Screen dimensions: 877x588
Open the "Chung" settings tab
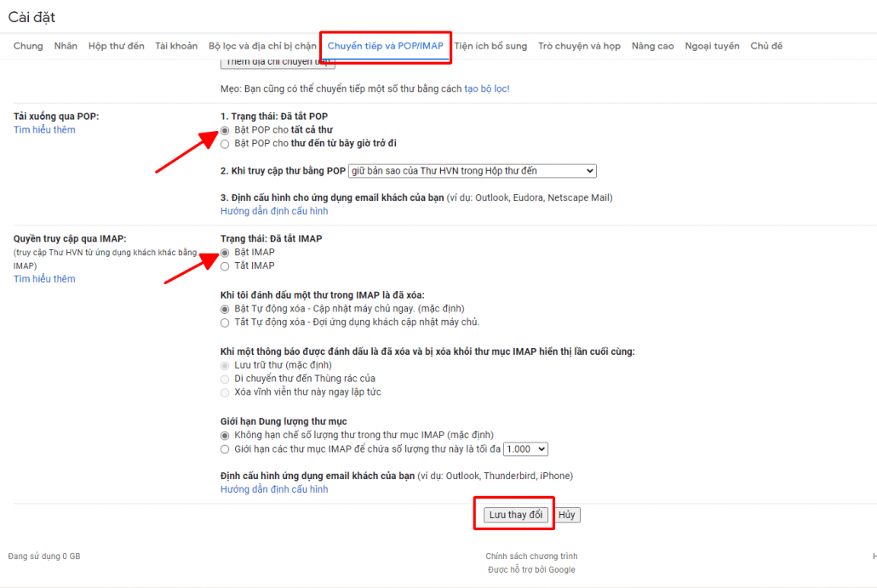[x=28, y=46]
